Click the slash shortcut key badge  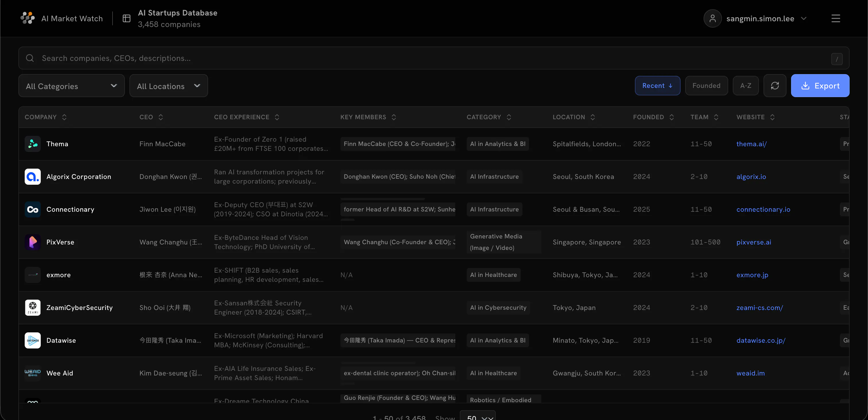pos(837,59)
